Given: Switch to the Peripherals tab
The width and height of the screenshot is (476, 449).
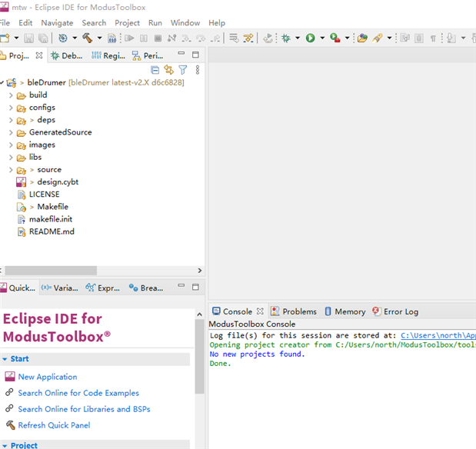Looking at the screenshot, I should point(148,55).
